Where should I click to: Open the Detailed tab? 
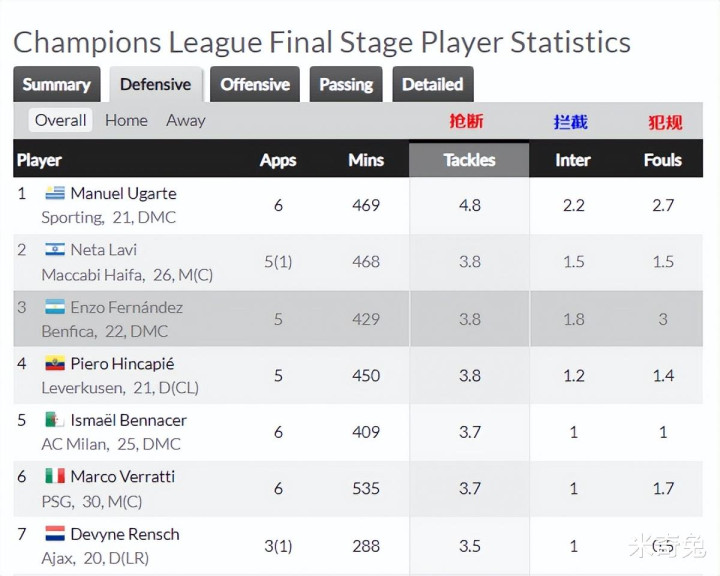tap(433, 84)
